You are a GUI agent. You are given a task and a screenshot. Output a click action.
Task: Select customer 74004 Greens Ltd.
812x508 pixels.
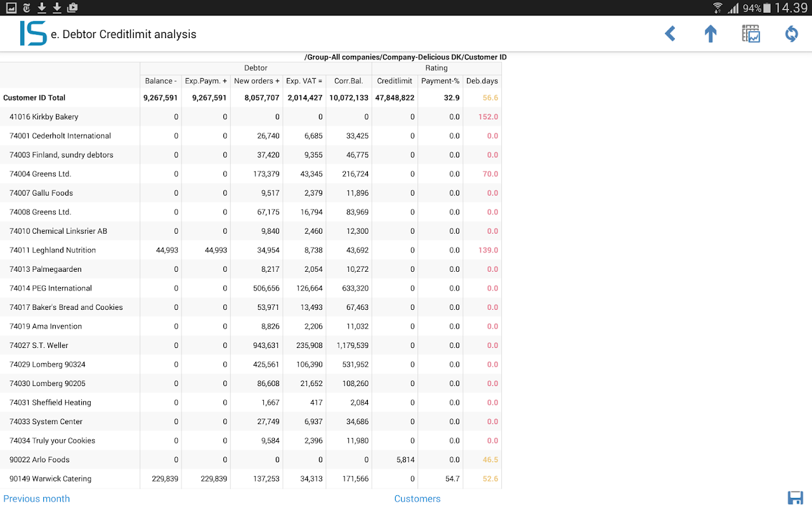[251, 174]
